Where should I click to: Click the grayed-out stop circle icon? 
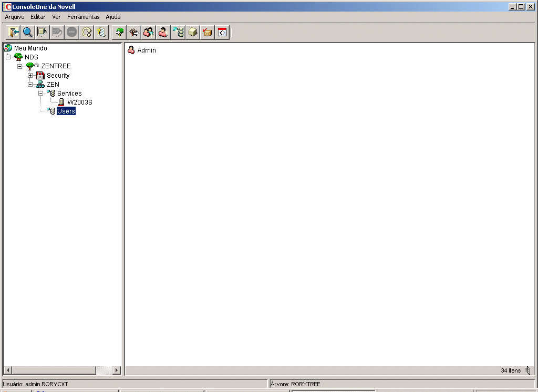click(x=71, y=33)
